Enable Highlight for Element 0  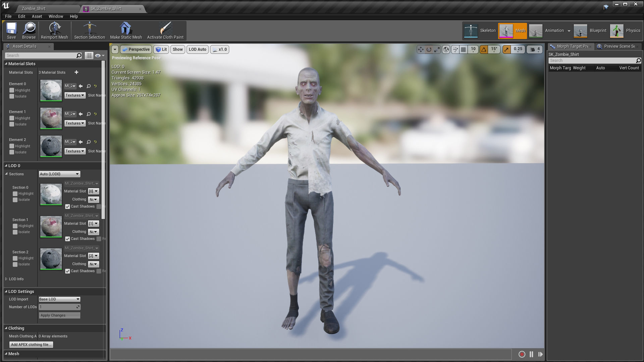12,90
